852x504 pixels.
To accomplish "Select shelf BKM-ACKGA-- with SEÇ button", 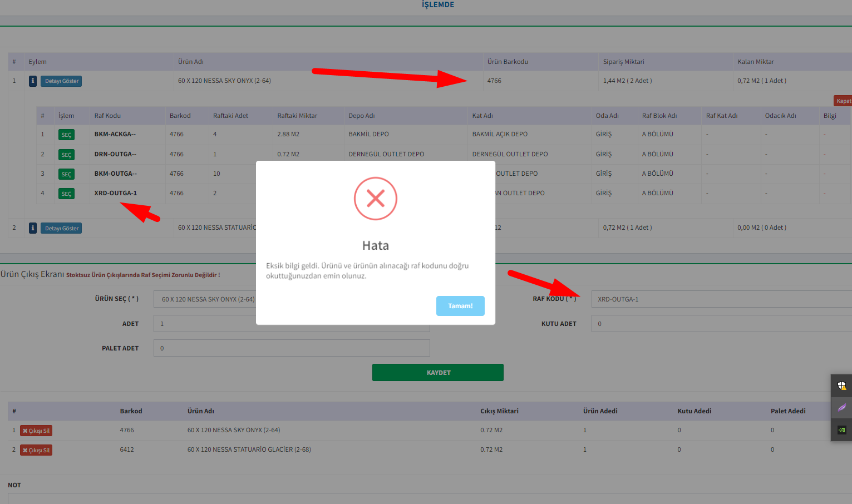I will (x=66, y=135).
